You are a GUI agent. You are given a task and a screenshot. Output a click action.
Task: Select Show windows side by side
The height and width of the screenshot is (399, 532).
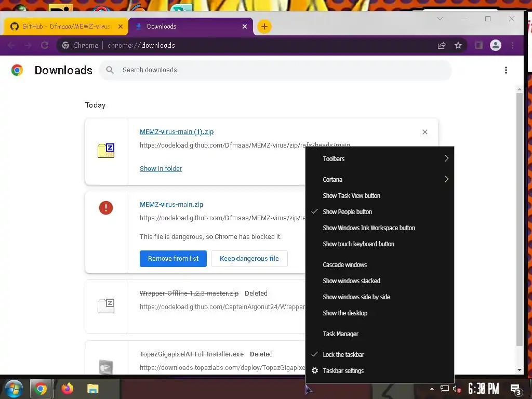(380, 297)
